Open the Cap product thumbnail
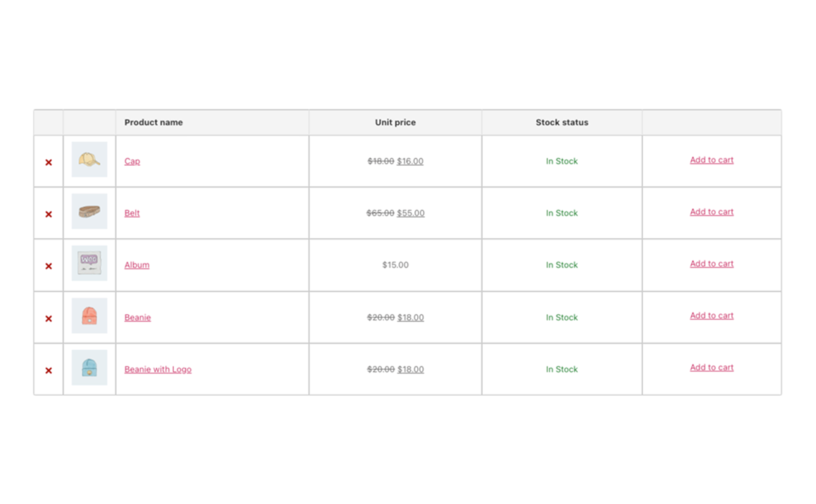 tap(89, 160)
